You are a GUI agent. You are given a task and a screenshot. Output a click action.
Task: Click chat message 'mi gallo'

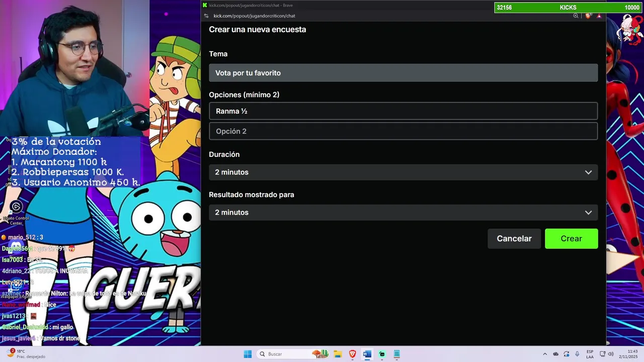tap(62, 327)
